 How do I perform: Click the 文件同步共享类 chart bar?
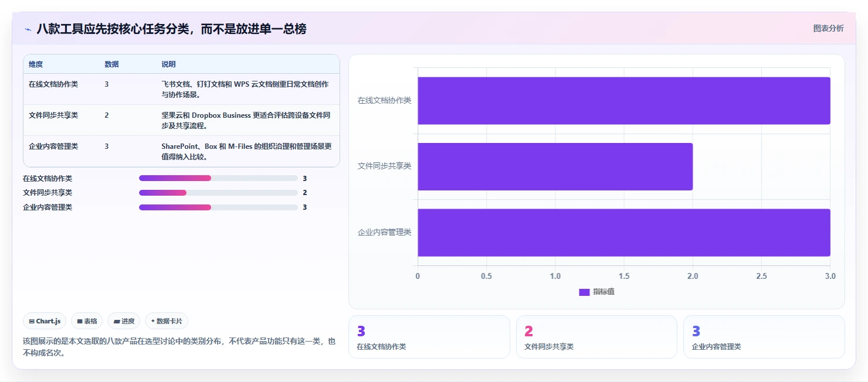555,166
